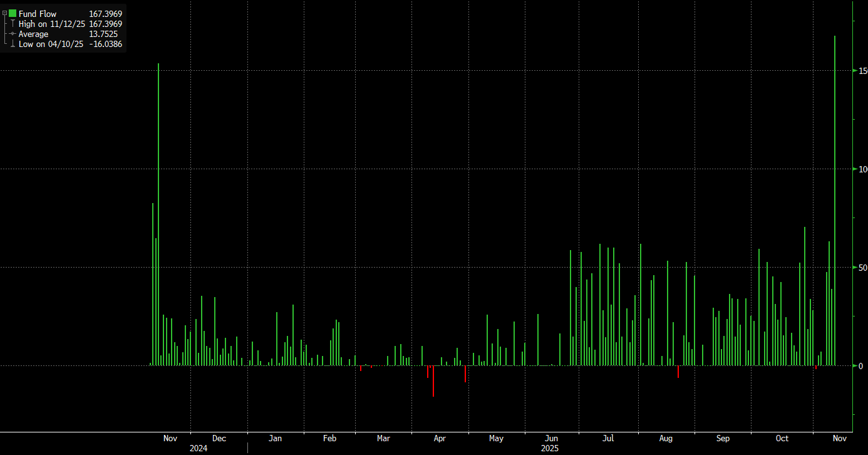
Task: Click the 2025 year label on x-axis
Action: (x=550, y=449)
